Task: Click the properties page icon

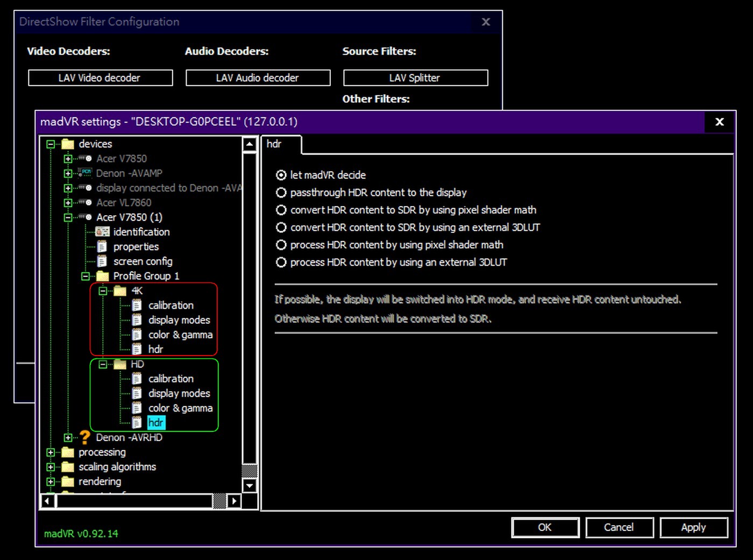Action: (x=102, y=247)
